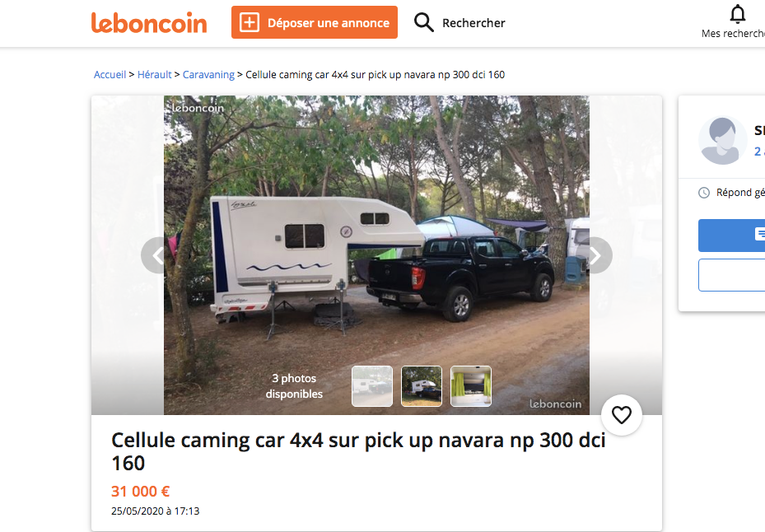The width and height of the screenshot is (765, 532).
Task: Select the second photo thumbnail
Action: click(422, 386)
